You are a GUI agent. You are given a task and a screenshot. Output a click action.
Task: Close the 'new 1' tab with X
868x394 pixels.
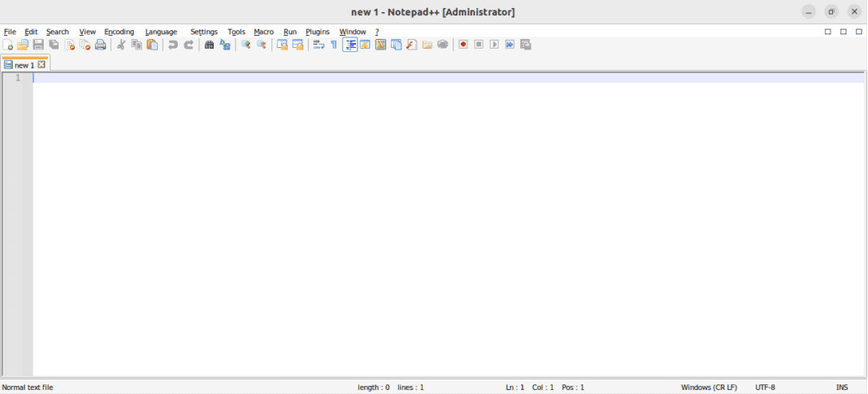pyautogui.click(x=41, y=65)
